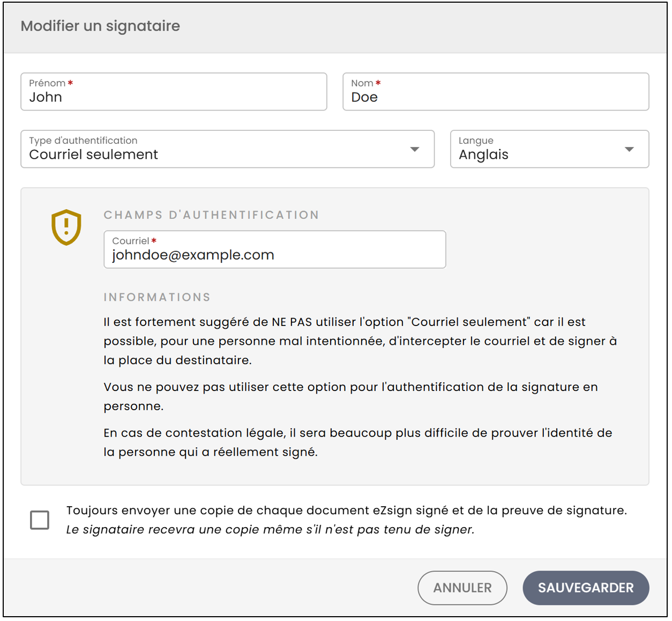Click the CHAMPS D'AUTHENTIFICATION heading
The height and width of the screenshot is (621, 672).
212,215
